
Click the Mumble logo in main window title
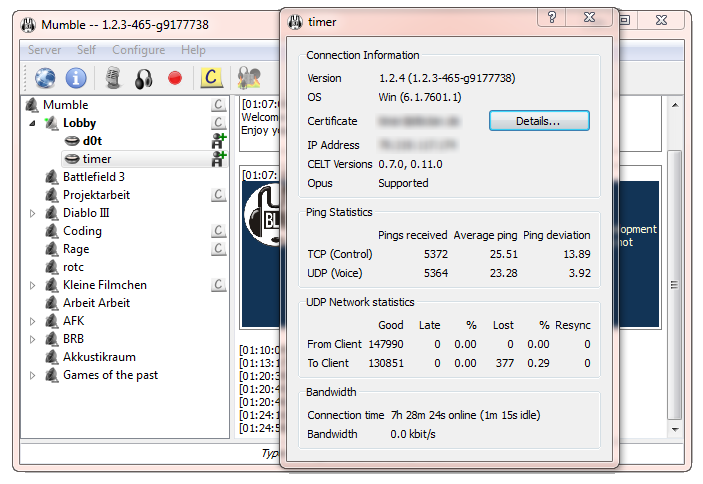[x=28, y=25]
